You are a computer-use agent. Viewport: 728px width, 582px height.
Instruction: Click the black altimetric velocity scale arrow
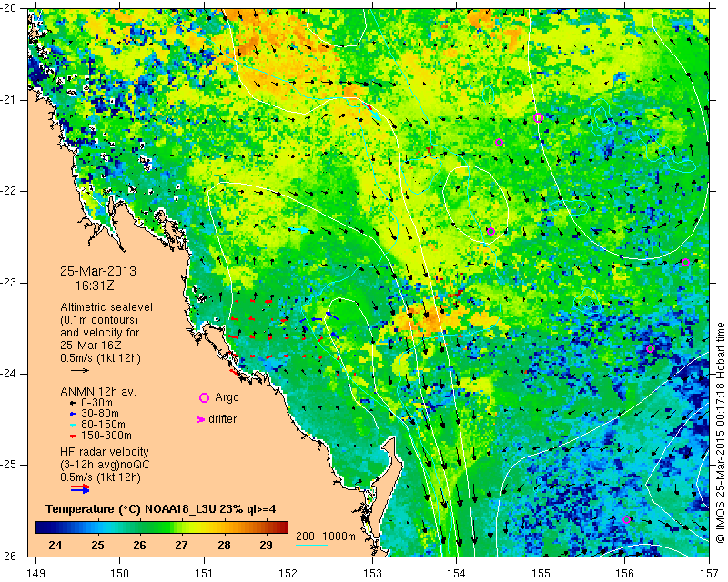click(x=80, y=370)
